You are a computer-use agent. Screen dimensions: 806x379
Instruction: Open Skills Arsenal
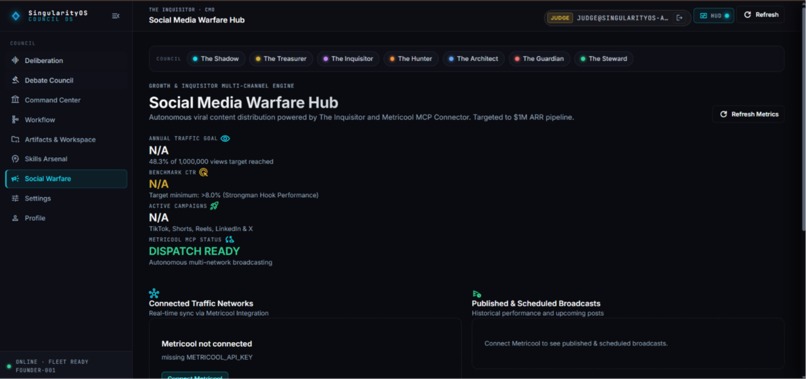[66, 159]
